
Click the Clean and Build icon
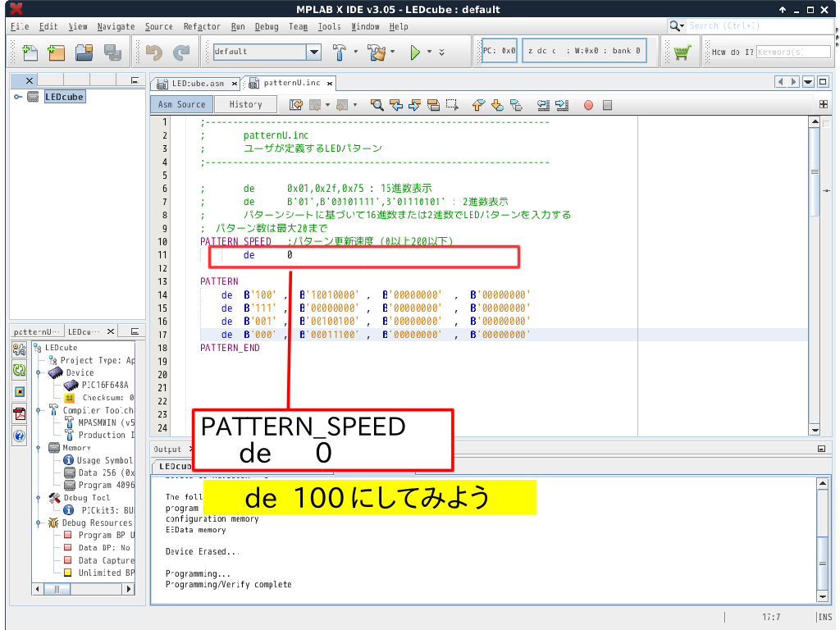376,52
